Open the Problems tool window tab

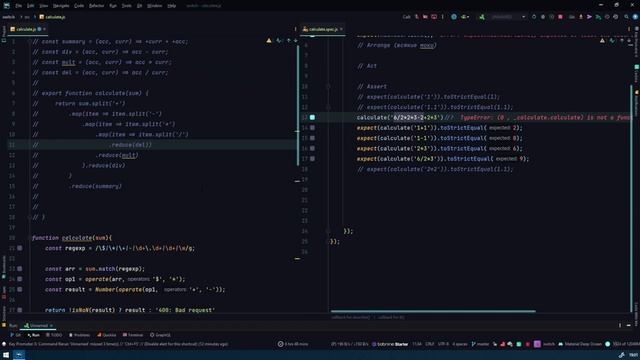tap(79, 335)
